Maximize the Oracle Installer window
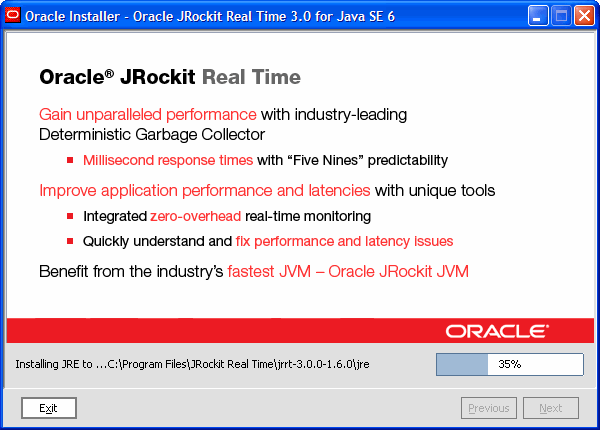Screen dimensions: 600x430 [x=561, y=16]
